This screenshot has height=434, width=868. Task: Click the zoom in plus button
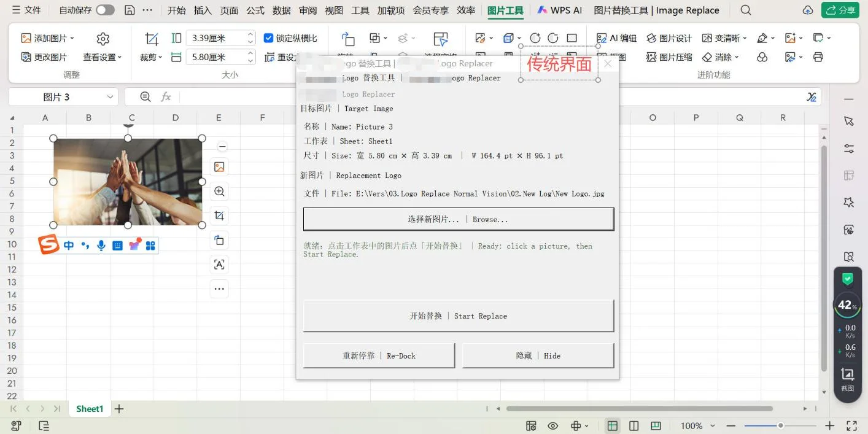tap(830, 425)
